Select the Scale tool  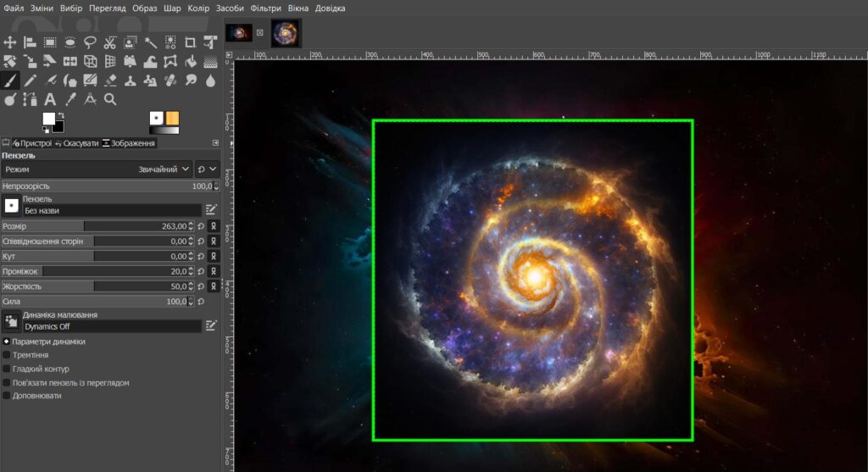coord(30,61)
